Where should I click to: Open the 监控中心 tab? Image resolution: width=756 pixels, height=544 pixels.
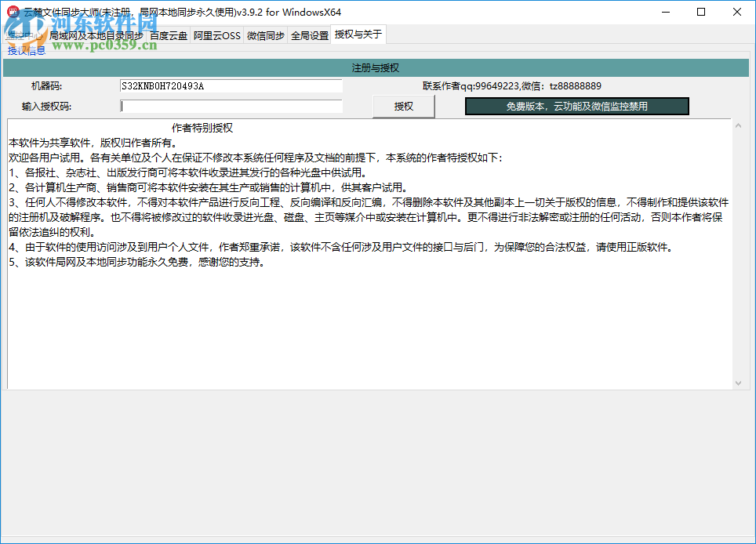click(x=24, y=35)
